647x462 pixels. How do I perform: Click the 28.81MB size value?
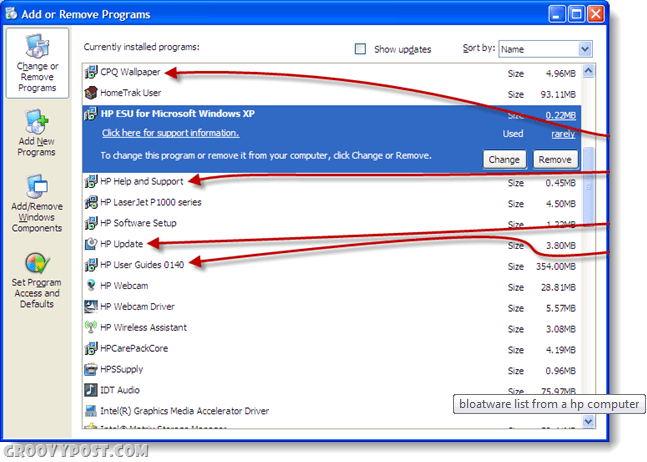[558, 288]
